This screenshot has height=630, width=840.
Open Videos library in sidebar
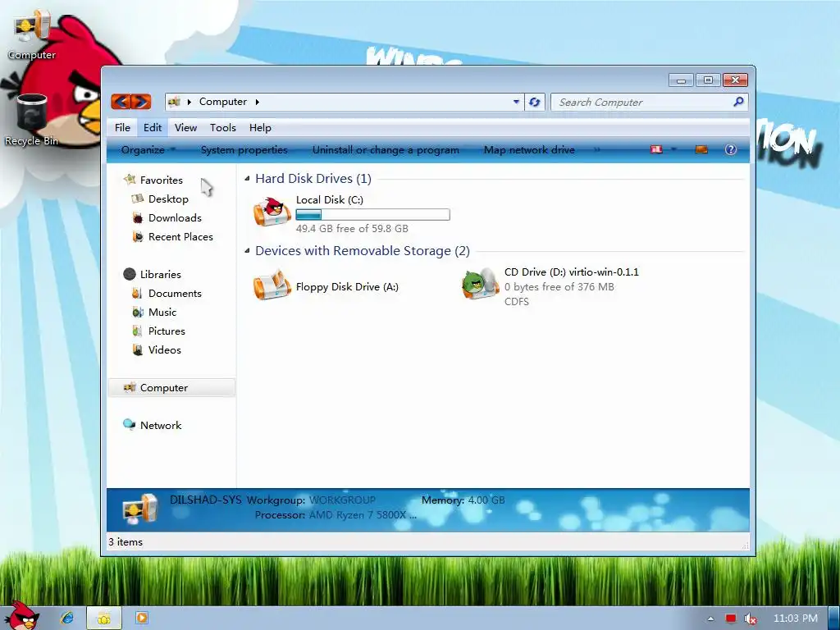pyautogui.click(x=164, y=349)
